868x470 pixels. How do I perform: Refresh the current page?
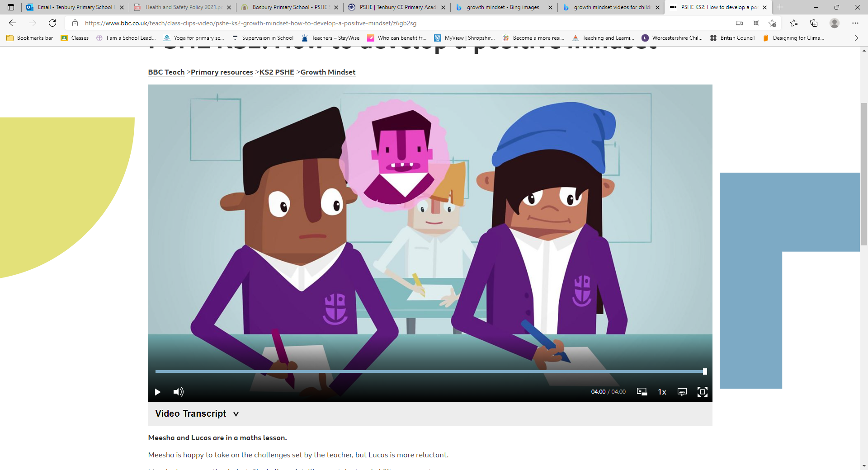point(52,23)
